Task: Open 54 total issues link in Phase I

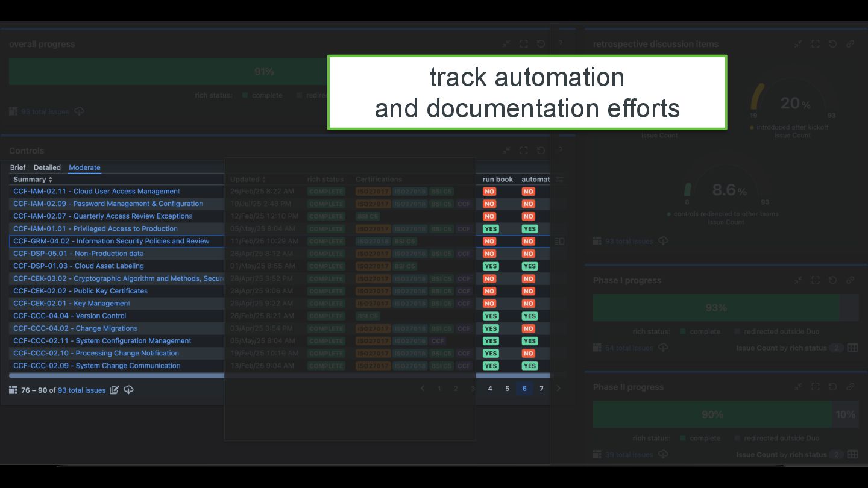Action: coord(629,348)
